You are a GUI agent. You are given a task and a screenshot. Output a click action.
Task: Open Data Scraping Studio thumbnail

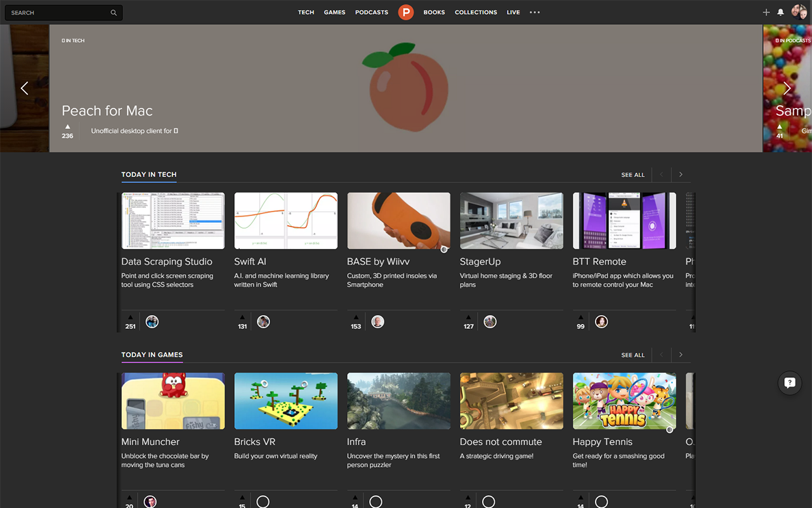[x=173, y=221]
